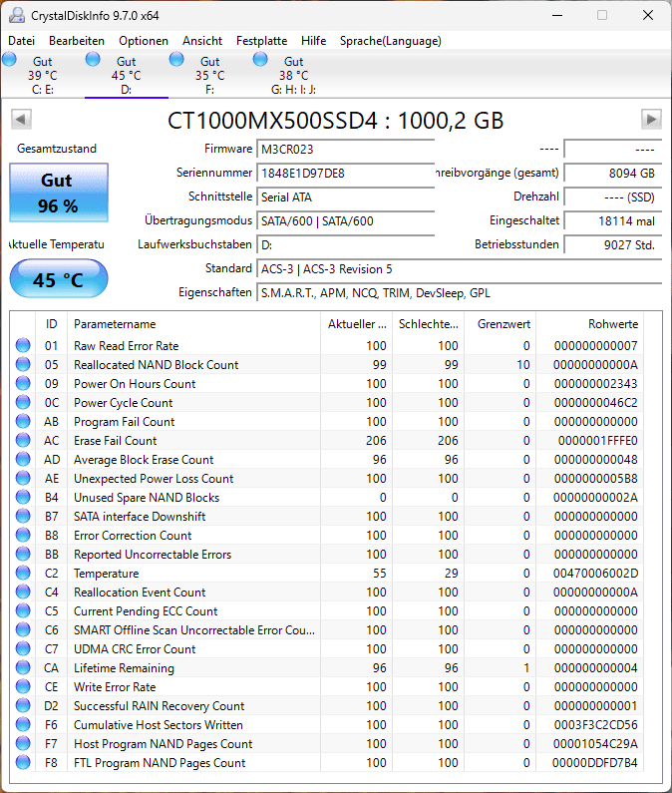Select the C: E: disk tab
The width and height of the screenshot is (672, 793).
pyautogui.click(x=43, y=75)
